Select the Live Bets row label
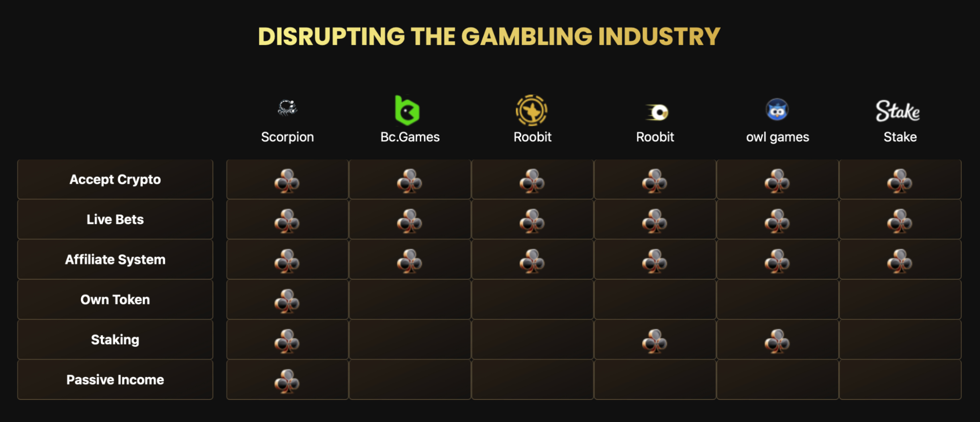The height and width of the screenshot is (422, 980). (115, 219)
